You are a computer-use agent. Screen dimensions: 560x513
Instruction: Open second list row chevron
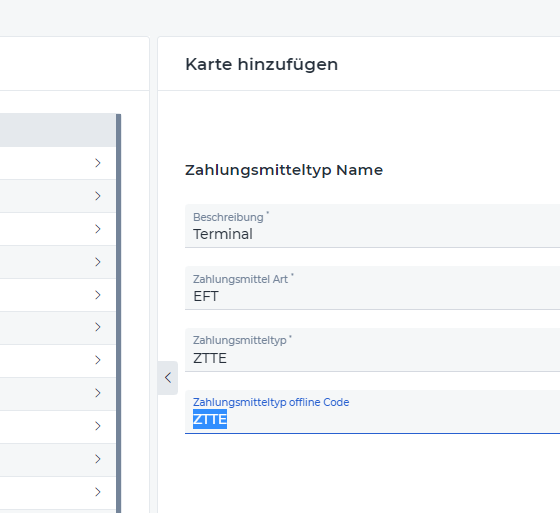click(98, 196)
